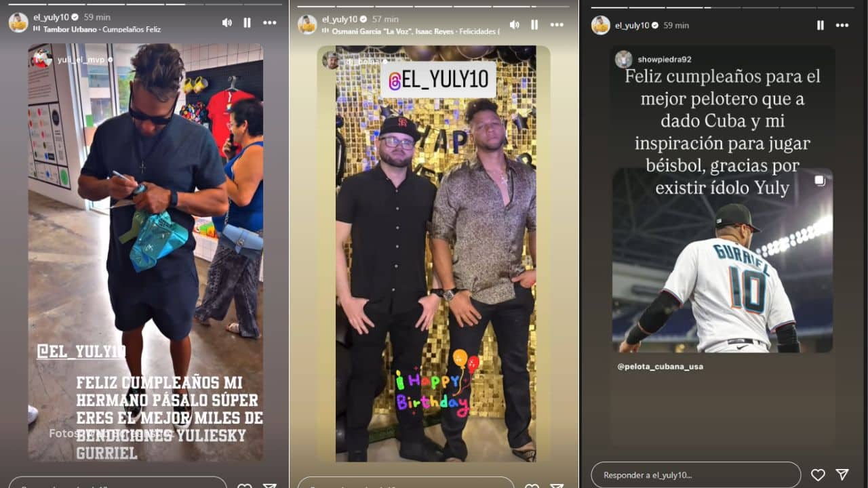Pause the left story with Tambor Urbano song
This screenshot has width=868, height=488.
[247, 22]
